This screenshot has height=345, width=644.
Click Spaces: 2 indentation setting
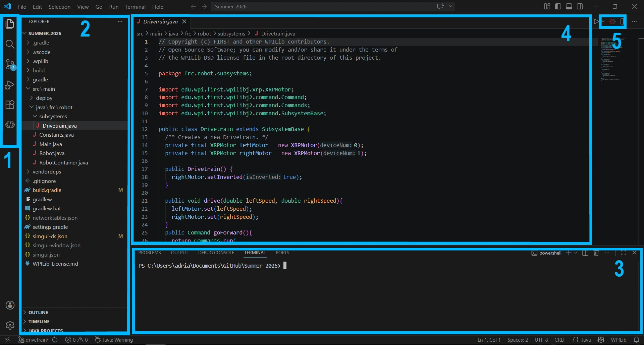[518, 340]
